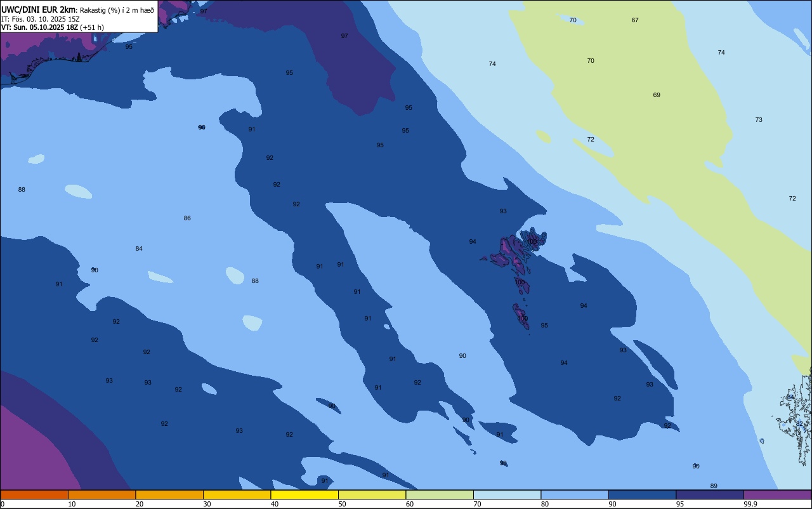Click the '69' humidity value on the map

(x=657, y=95)
